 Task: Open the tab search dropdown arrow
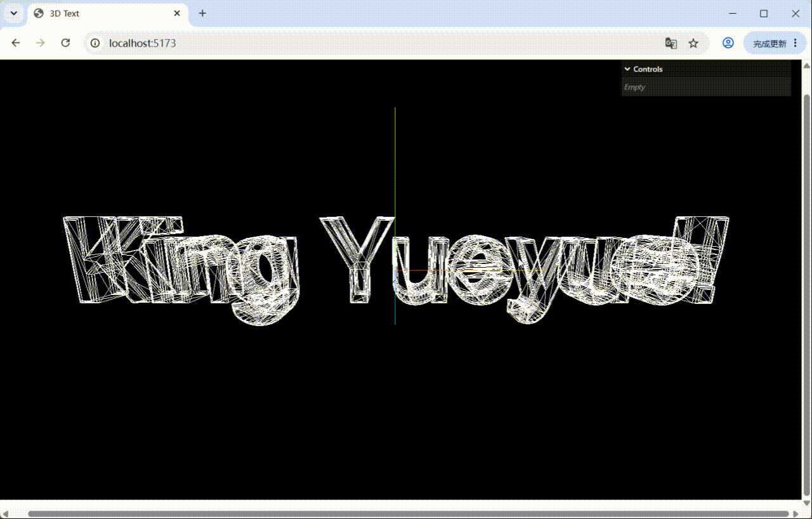[x=13, y=13]
